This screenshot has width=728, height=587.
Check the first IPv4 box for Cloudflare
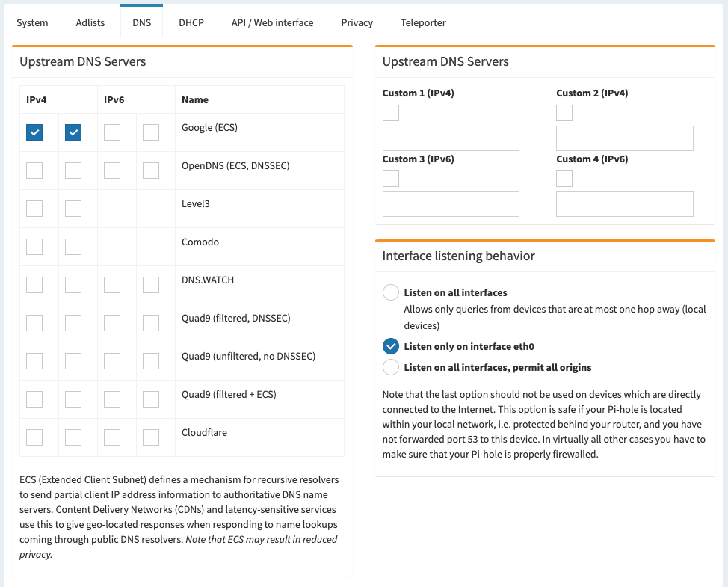34,437
